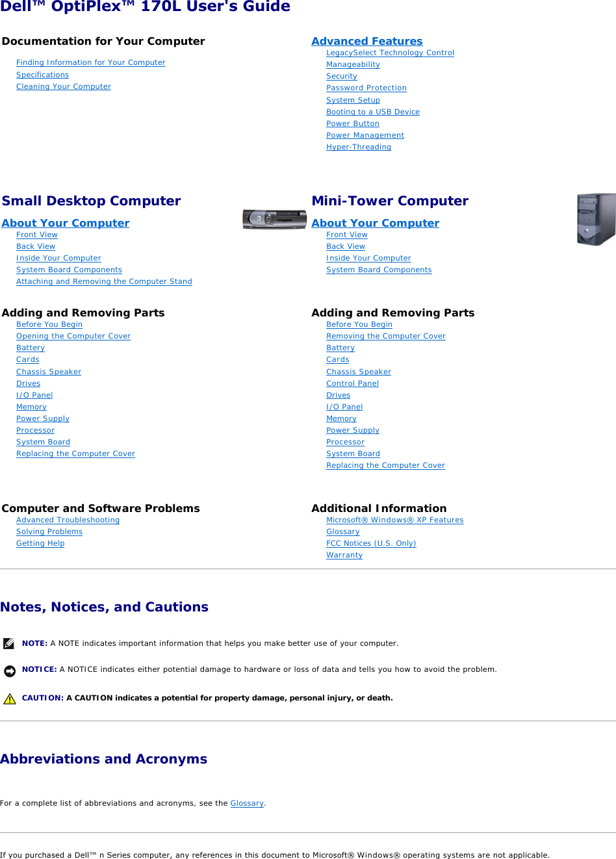Viewport: 616px width, 859px height.
Task: Click Glossary link in Abbreviations paragraph
Action: (247, 803)
